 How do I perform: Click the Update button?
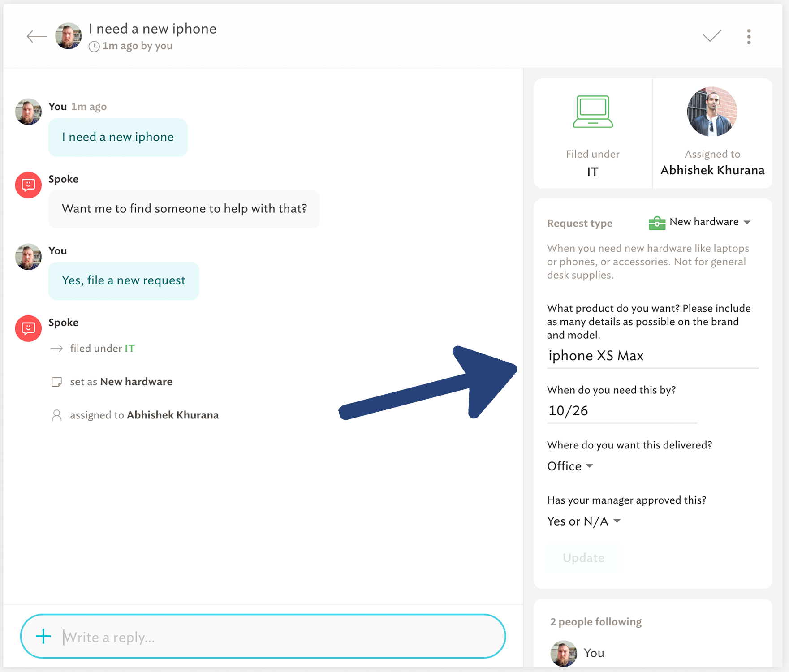tap(583, 558)
